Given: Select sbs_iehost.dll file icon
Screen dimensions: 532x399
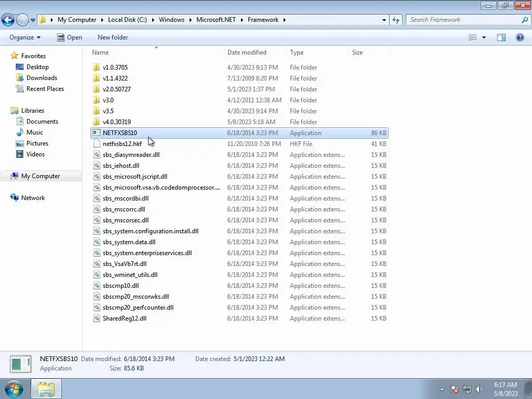Looking at the screenshot, I should click(97, 166).
